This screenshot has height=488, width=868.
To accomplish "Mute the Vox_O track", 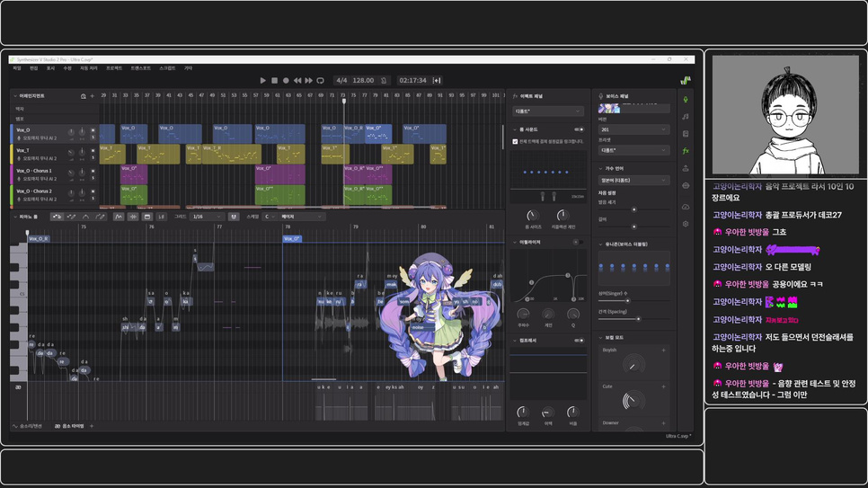I will (93, 130).
